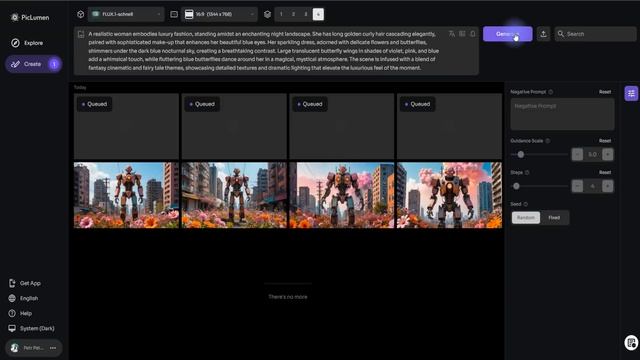Viewport: 640px width, 360px height.
Task: Click the Guidance Scale info icon
Action: coord(548,141)
